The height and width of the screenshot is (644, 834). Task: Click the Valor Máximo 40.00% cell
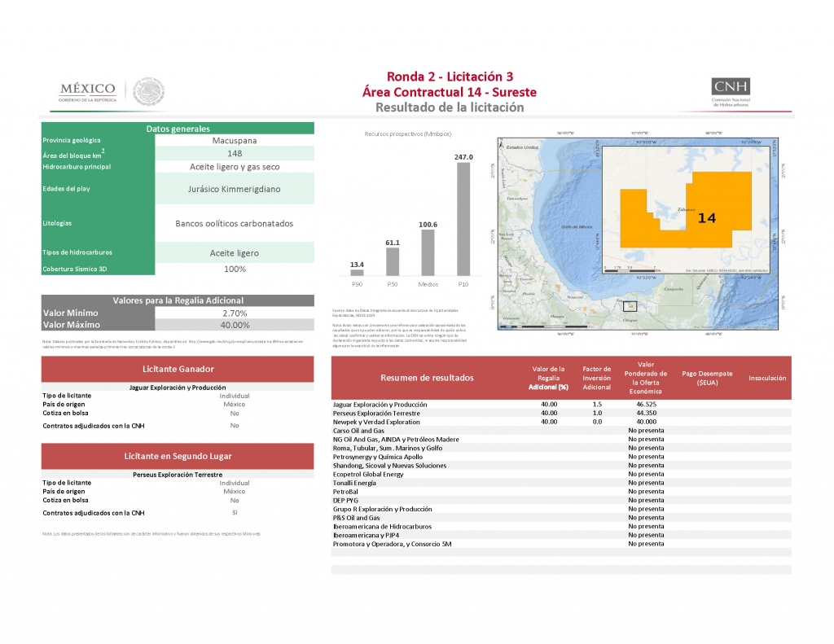[x=235, y=325]
